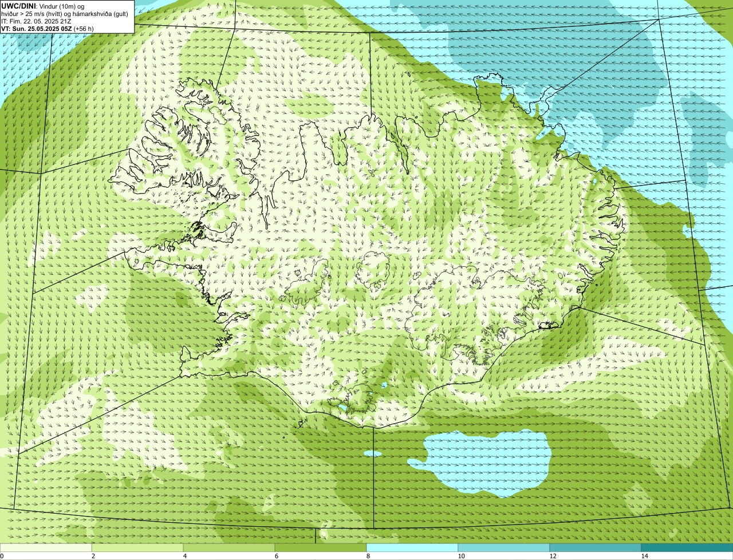733x560 pixels.
Task: Click the legend tick label '4'
Action: (184, 556)
